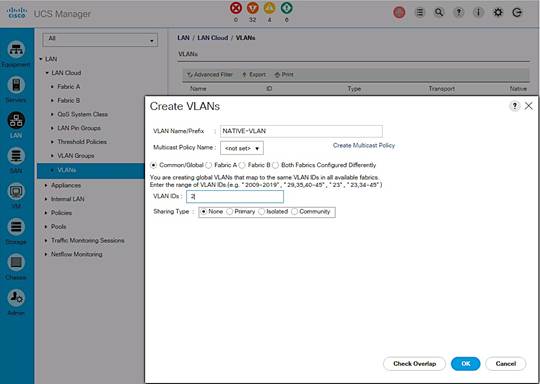540x384 pixels.
Task: Expand the Appliances tree node
Action: coord(46,185)
